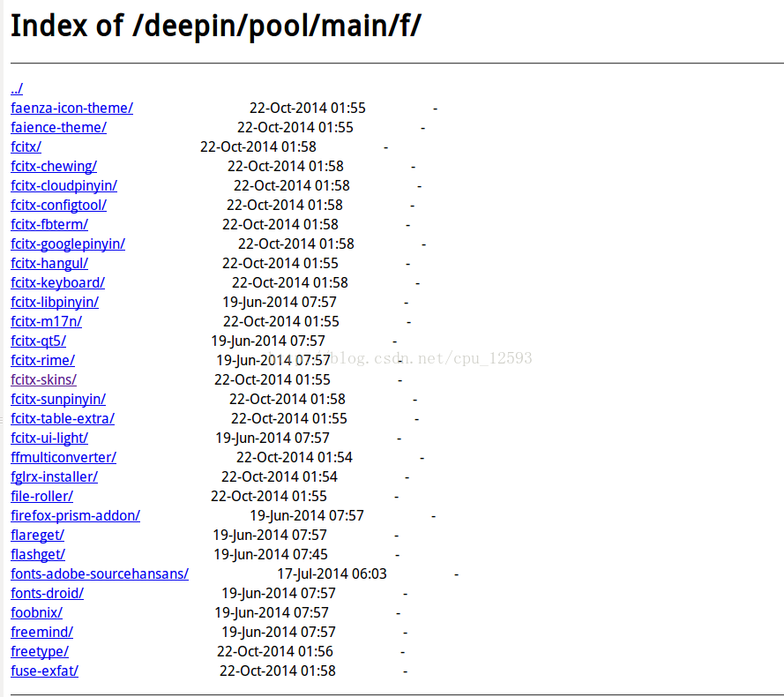Select date '17-Jul-2014 06:03' of fonts-adobe-sourcehansans

332,573
